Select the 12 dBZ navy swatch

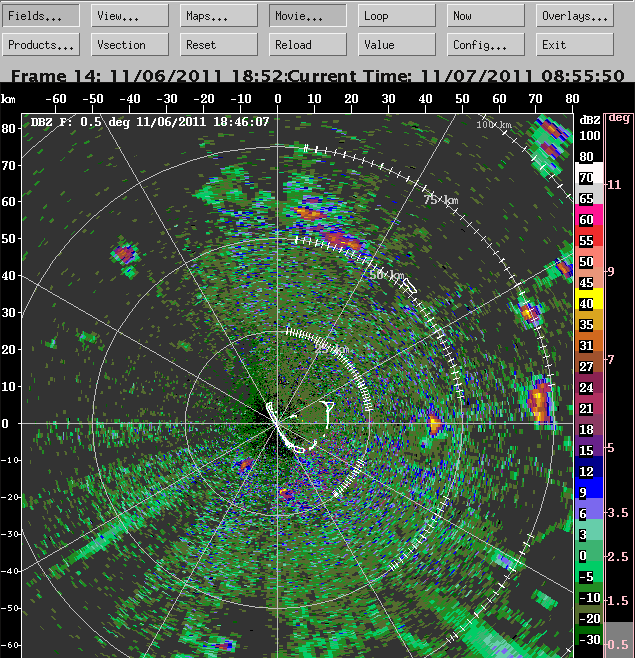tap(589, 467)
